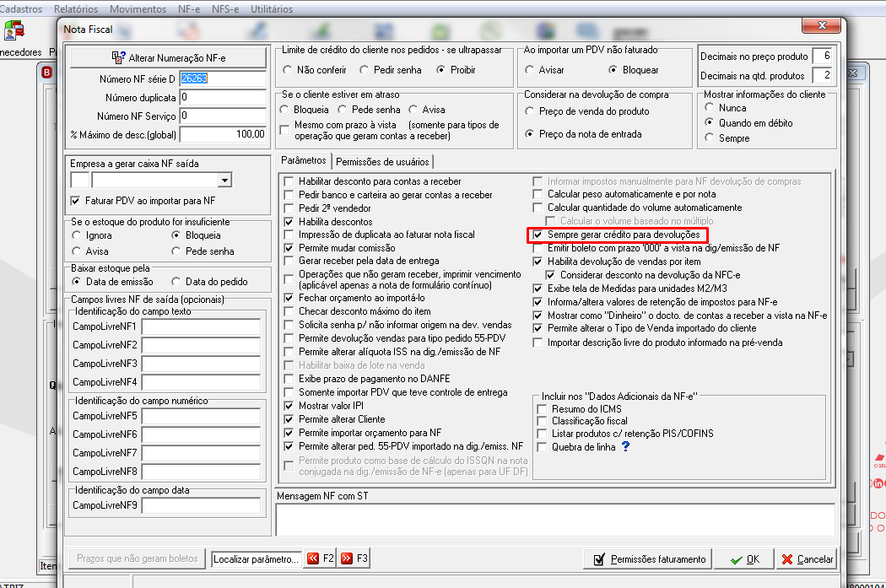The height and width of the screenshot is (588, 886).
Task: Open Permissões faturamento with checkmark icon
Action: 649,559
